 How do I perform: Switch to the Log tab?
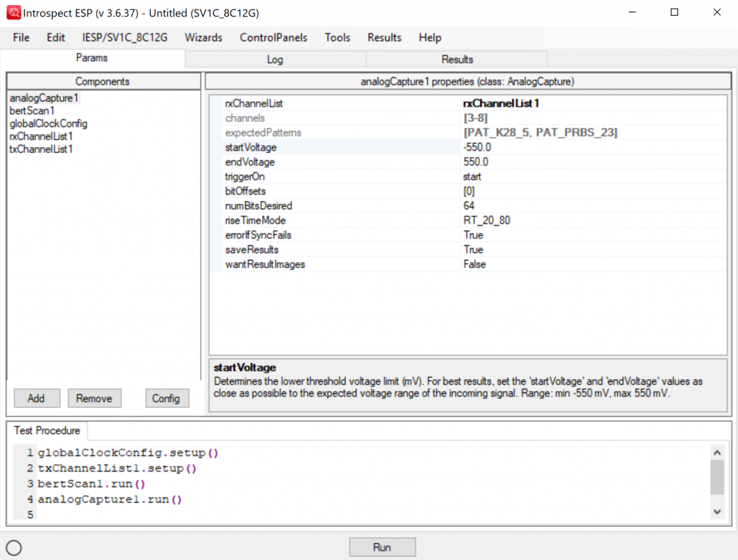pos(275,59)
